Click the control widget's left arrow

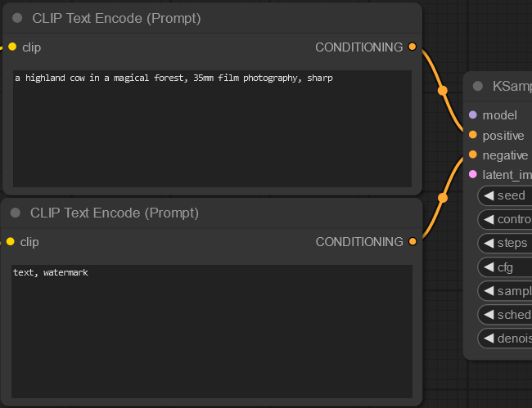pyautogui.click(x=489, y=219)
